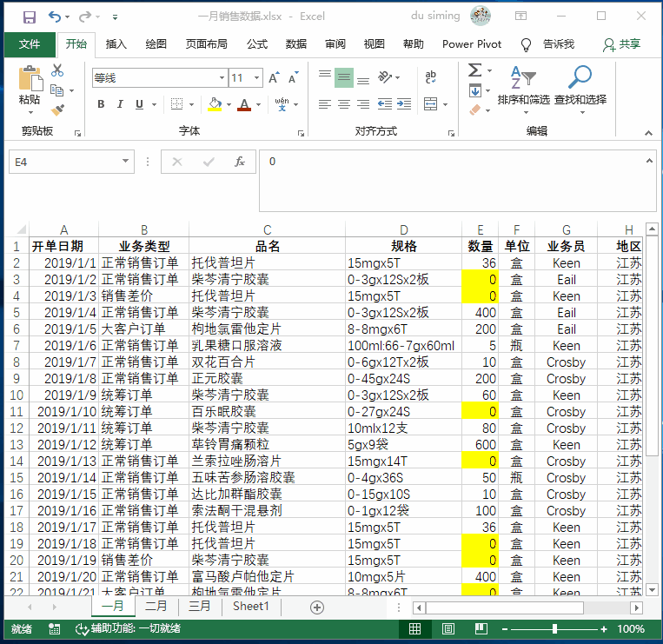This screenshot has height=644, width=663.
Task: Increase the indent
Action: 404,104
